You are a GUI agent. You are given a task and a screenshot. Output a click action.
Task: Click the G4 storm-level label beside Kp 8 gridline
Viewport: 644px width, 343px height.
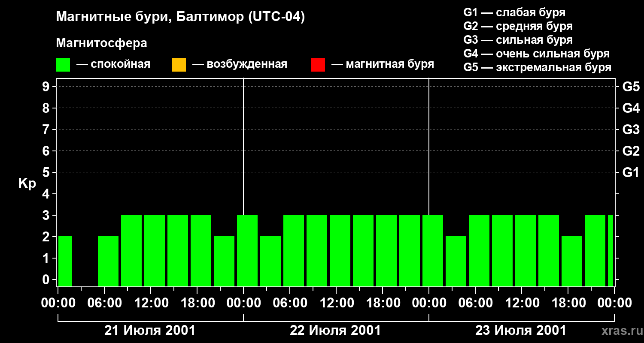(631, 108)
